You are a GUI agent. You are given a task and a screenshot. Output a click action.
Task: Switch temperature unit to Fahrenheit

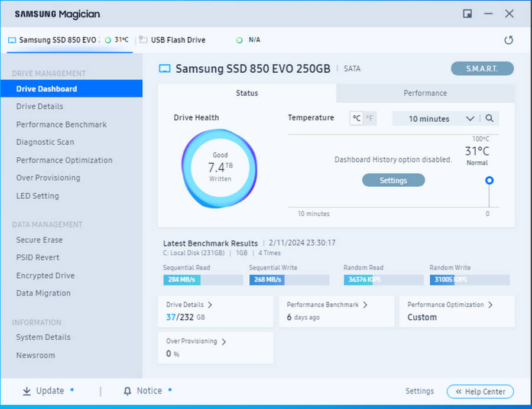369,118
